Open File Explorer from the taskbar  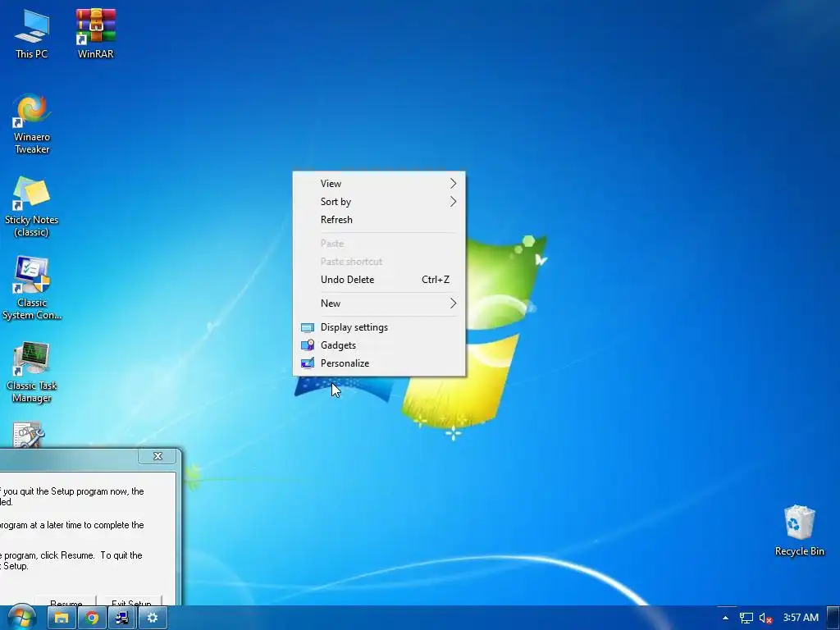point(62,619)
